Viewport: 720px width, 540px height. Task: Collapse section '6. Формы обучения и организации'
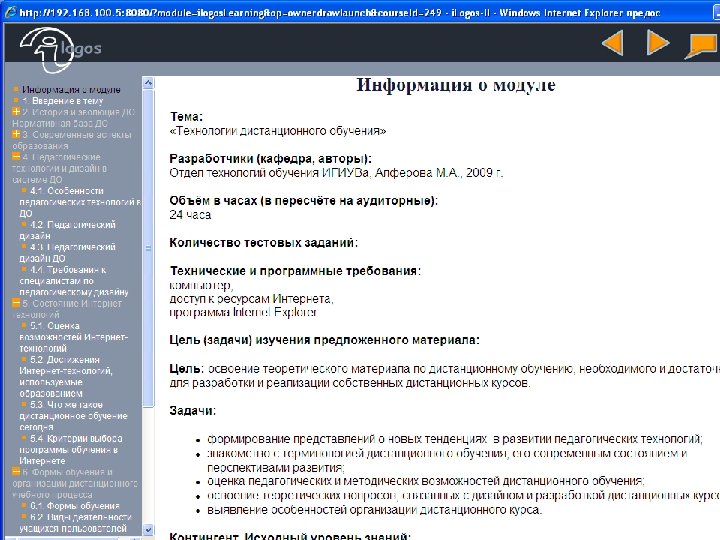pos(16,472)
